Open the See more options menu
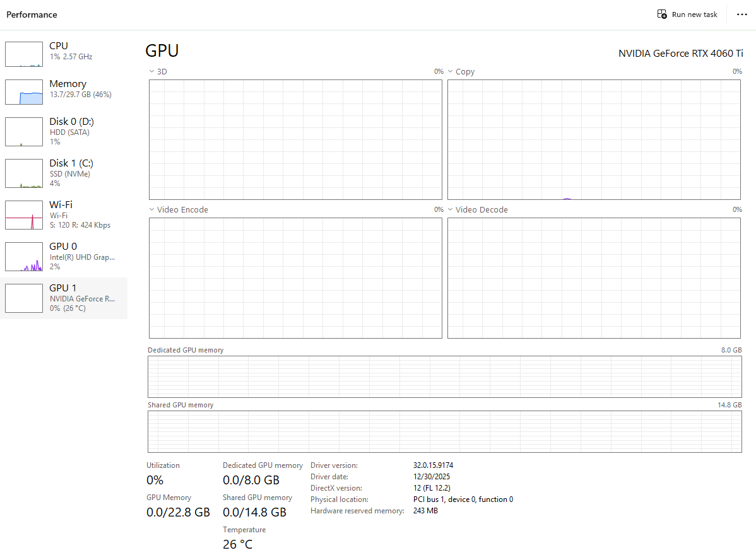The image size is (756, 560). pos(742,15)
